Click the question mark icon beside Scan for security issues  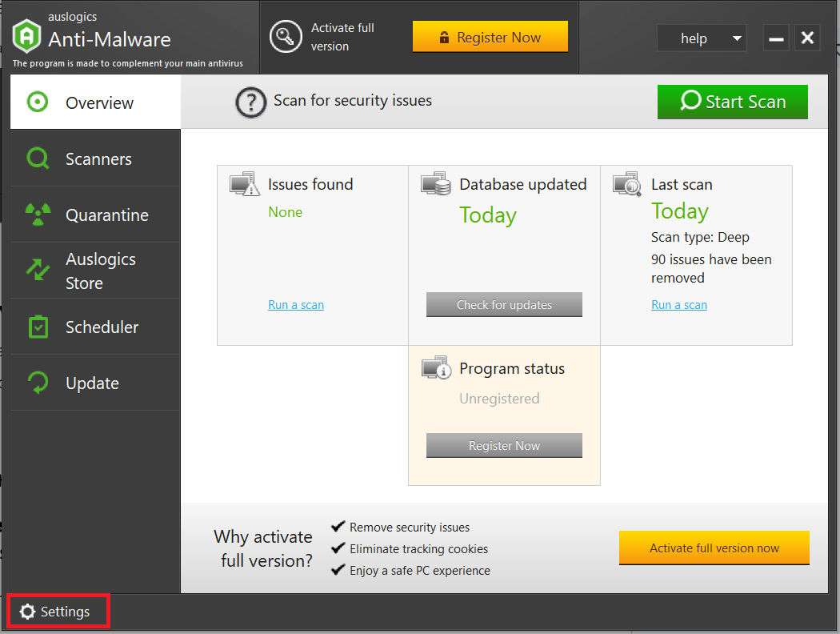[x=250, y=102]
